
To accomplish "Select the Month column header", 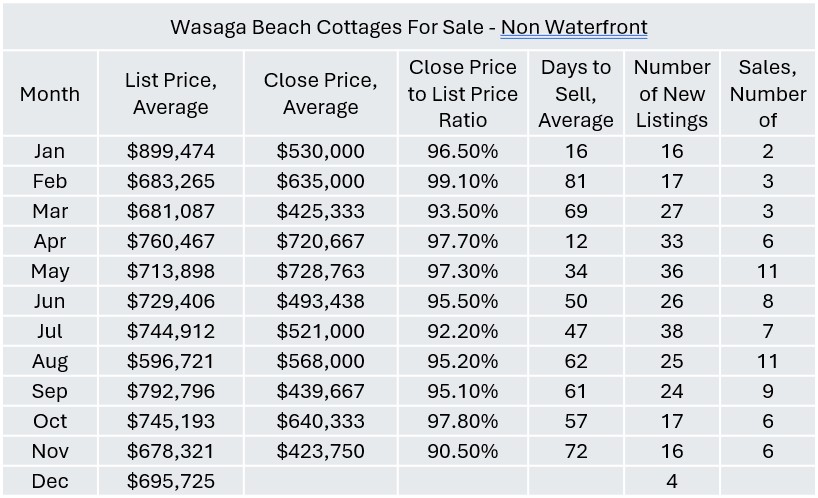I will pyautogui.click(x=49, y=94).
